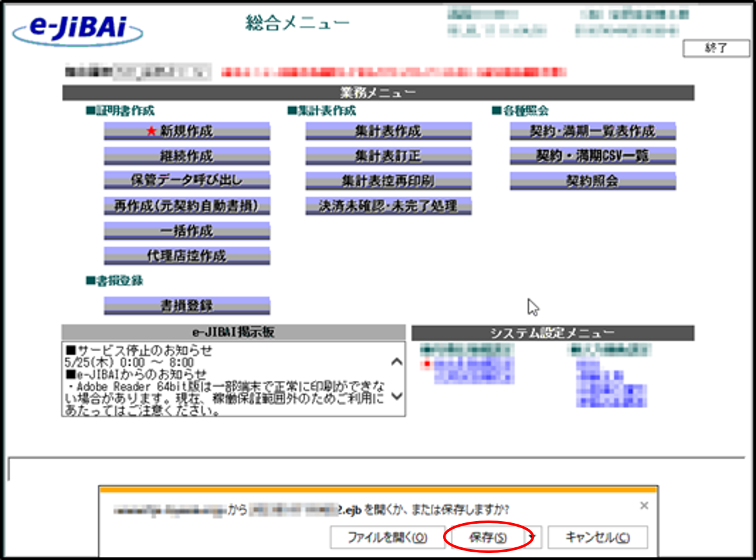Image resolution: width=756 pixels, height=560 pixels.
Task: Click the e-JiBAi logo
Action: pyautogui.click(x=78, y=30)
